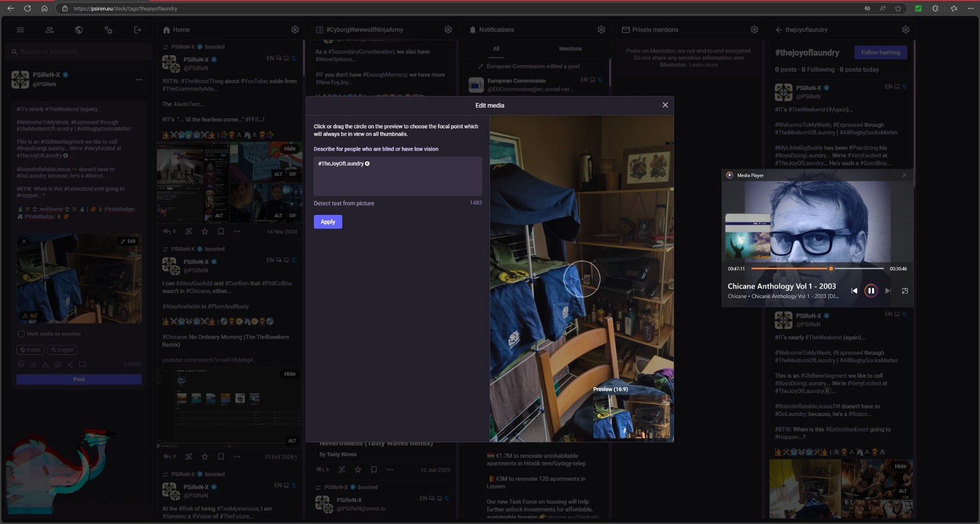Click the content warning triangle icon

[x=45, y=364]
